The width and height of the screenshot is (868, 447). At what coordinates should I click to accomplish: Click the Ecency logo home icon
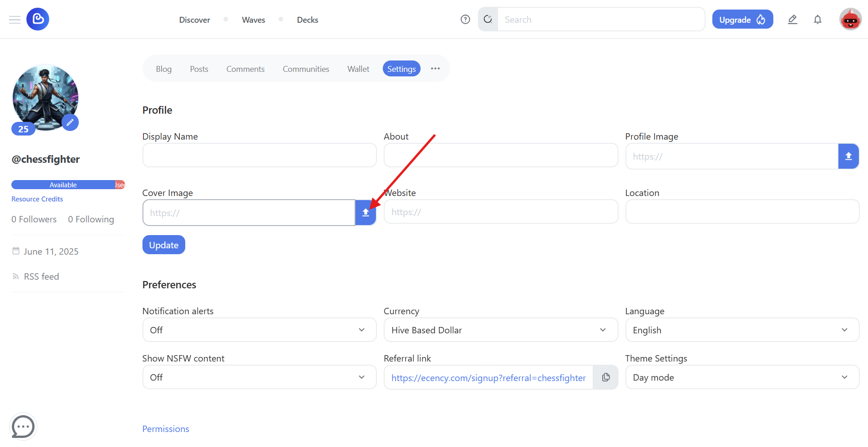(x=38, y=19)
